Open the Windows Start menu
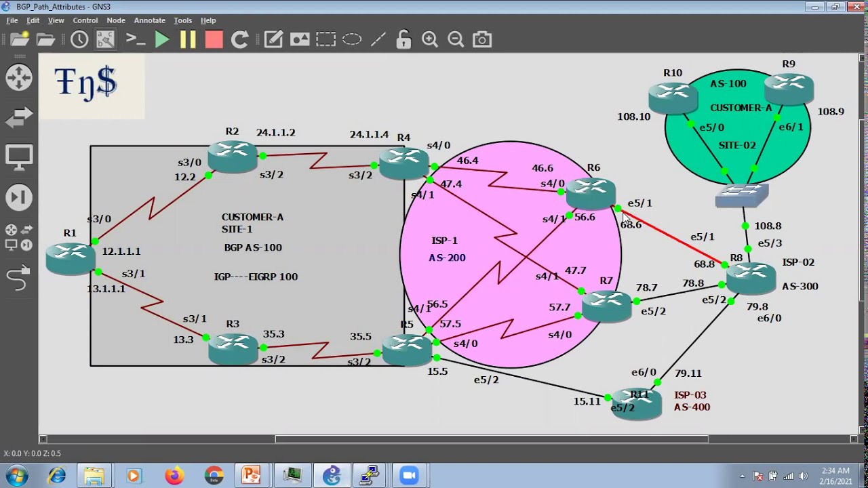The width and height of the screenshot is (868, 488). coord(16,476)
